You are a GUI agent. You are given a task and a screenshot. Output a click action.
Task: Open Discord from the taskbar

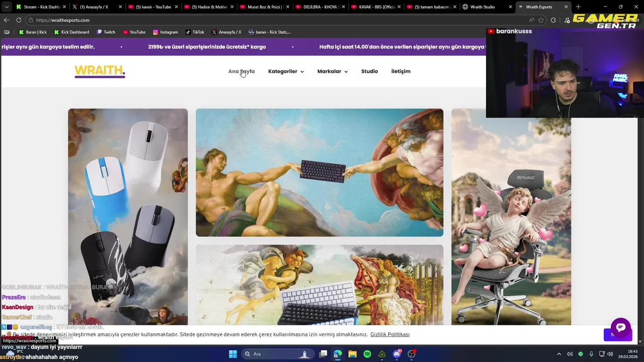(397, 354)
